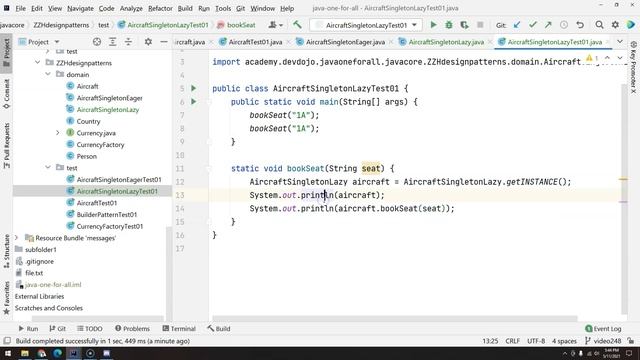Open IDE settings gear in toolbar
The width and height of the screenshot is (640, 360).
(615, 25)
